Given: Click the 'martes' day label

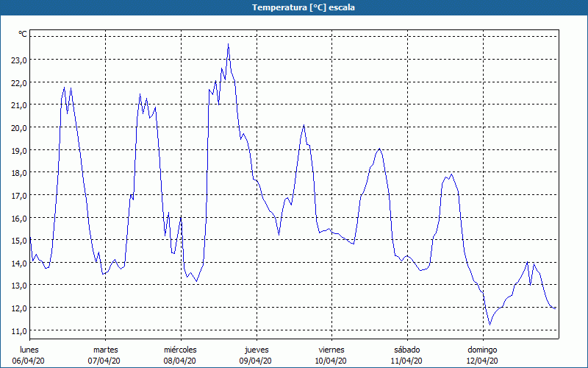Looking at the screenshot, I should click(106, 350).
